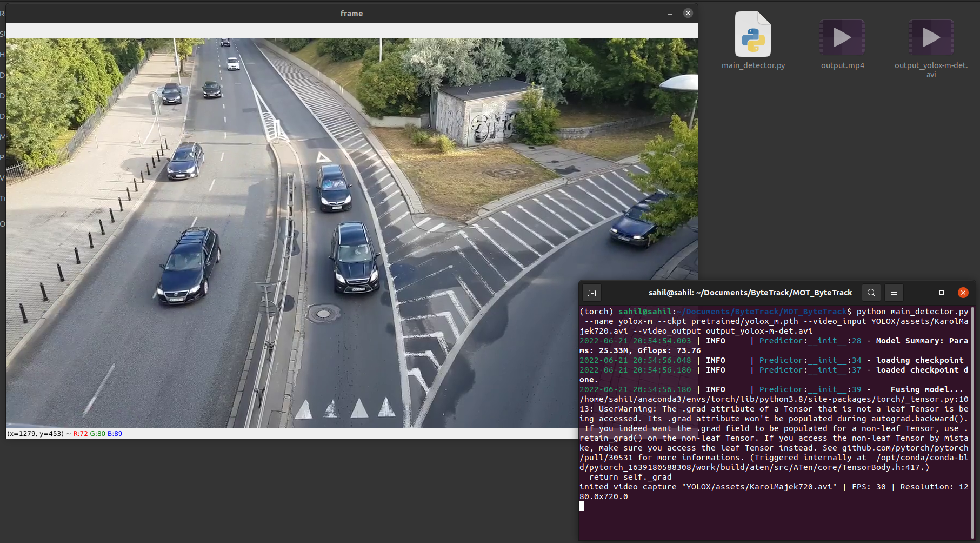Viewport: 980px width, 543px height.
Task: Click the terminal line 'return self._grad'
Action: pyautogui.click(x=630, y=477)
